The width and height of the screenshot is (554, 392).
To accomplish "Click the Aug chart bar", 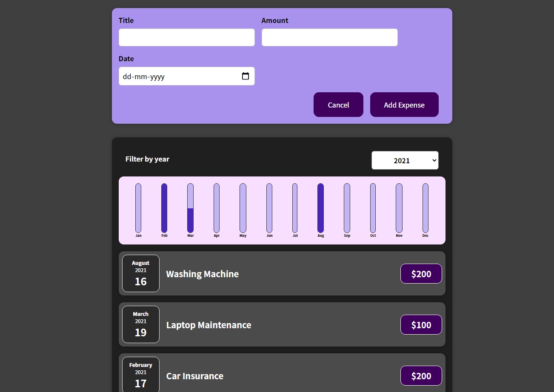I will coord(321,208).
